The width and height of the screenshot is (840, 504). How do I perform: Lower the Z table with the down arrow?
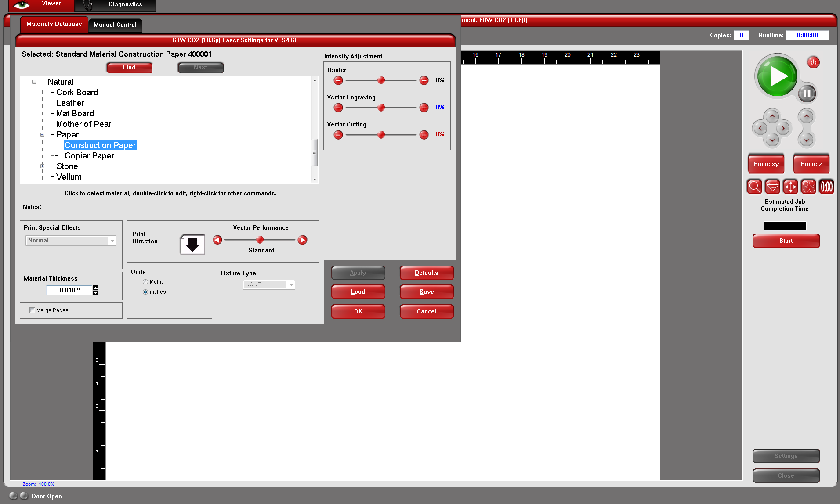point(806,140)
